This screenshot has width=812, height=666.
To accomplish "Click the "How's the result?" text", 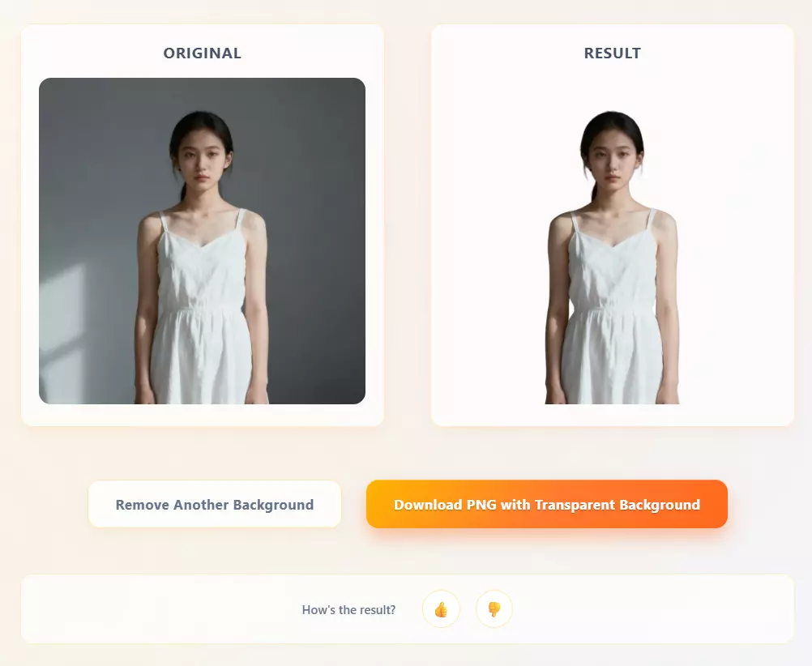I will [x=348, y=609].
